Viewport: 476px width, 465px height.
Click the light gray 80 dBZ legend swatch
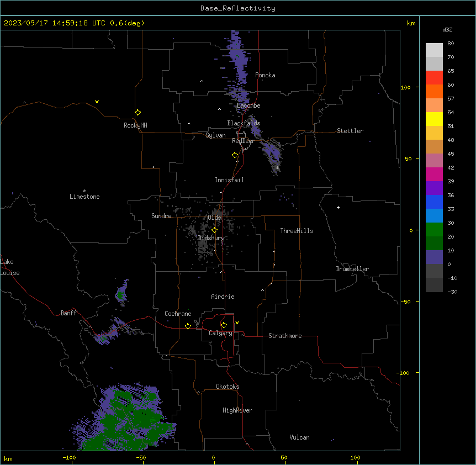point(434,50)
